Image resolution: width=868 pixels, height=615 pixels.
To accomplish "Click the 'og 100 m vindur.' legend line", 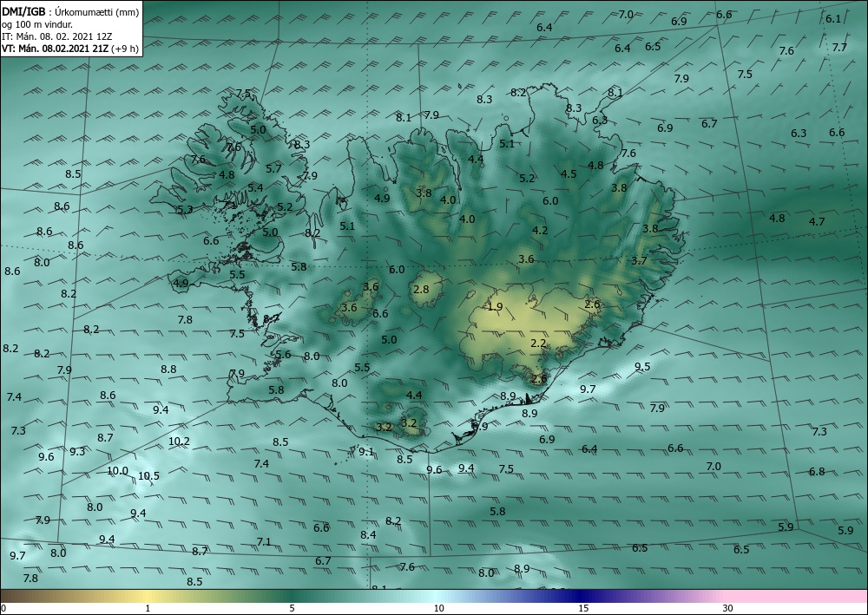I will (37, 24).
